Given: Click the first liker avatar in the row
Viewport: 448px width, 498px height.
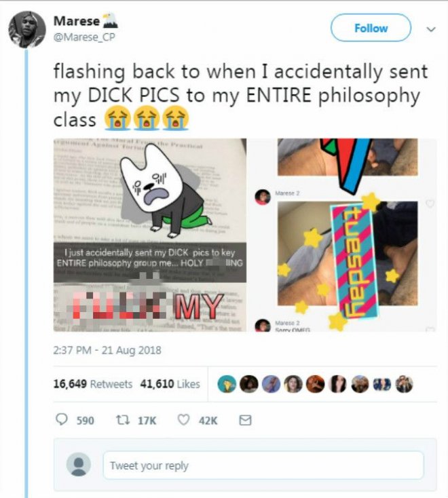Looking at the screenshot, I should [x=227, y=383].
